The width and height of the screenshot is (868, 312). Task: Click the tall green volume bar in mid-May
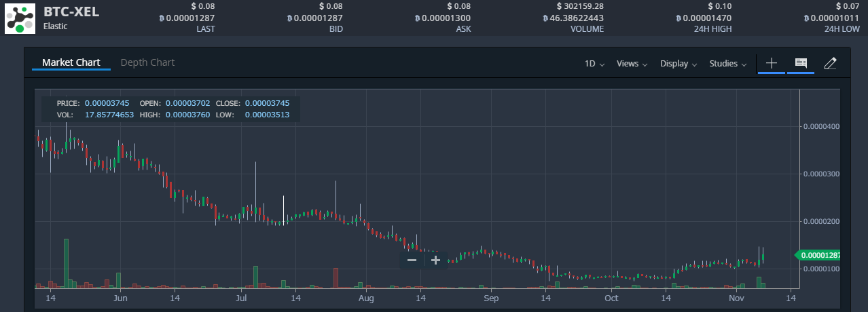pos(67,263)
